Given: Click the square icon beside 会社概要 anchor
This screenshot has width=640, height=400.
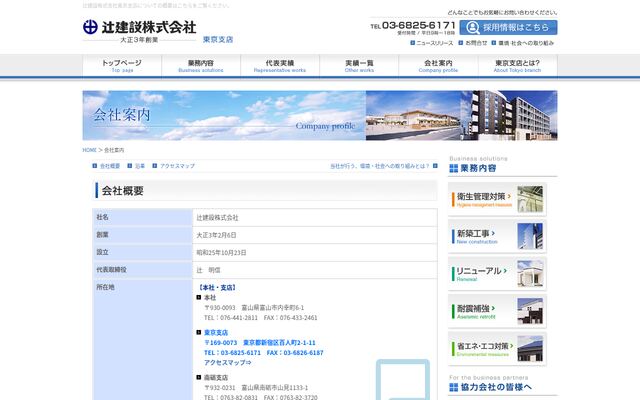Looking at the screenshot, I should 95,166.
